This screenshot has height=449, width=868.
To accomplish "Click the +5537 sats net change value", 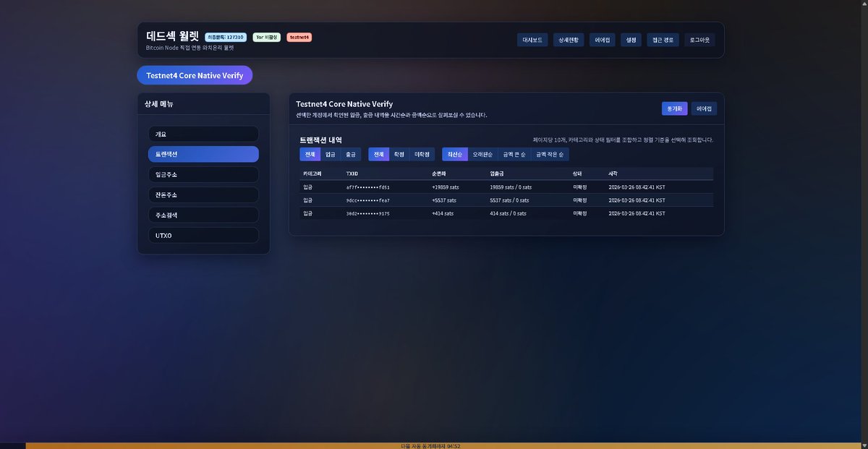I will pyautogui.click(x=443, y=200).
